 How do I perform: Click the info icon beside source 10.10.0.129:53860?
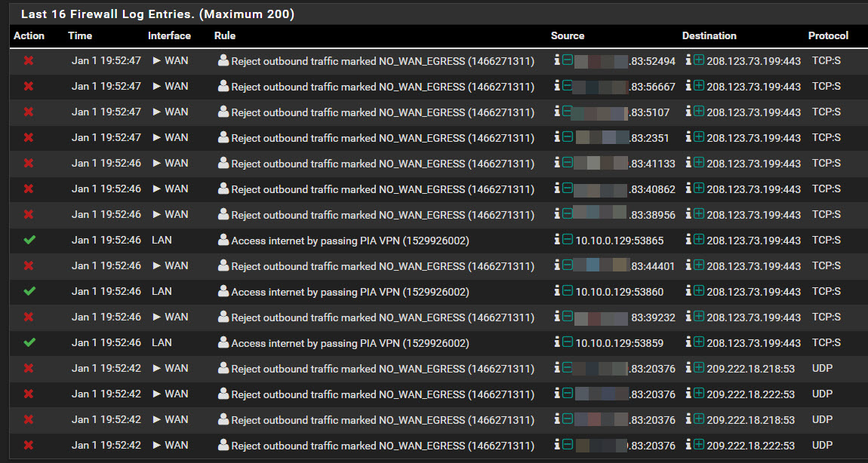pos(557,291)
